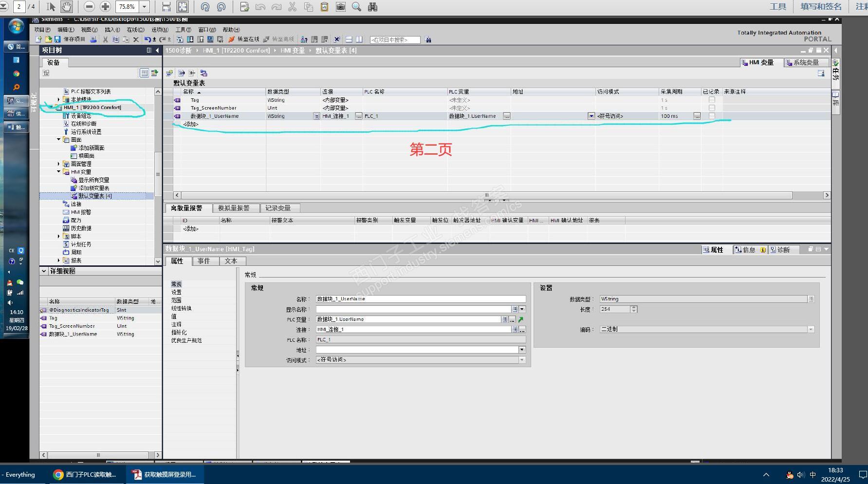This screenshot has height=484, width=868.
Task: Click the 名称 input field in properties
Action: (x=421, y=299)
